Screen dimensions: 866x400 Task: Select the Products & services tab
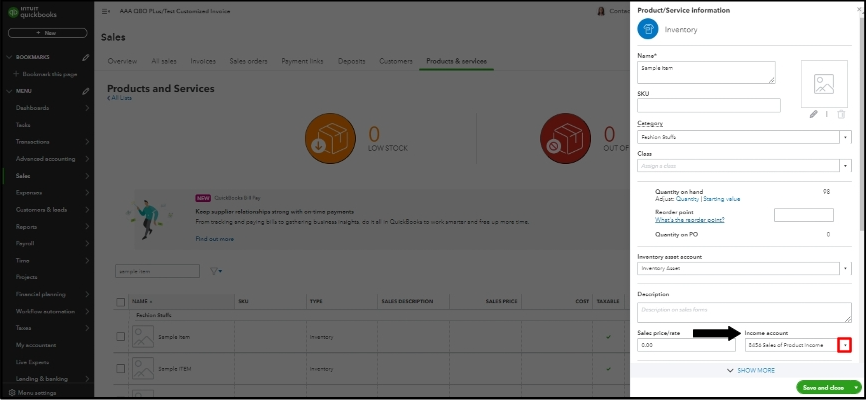tap(456, 61)
